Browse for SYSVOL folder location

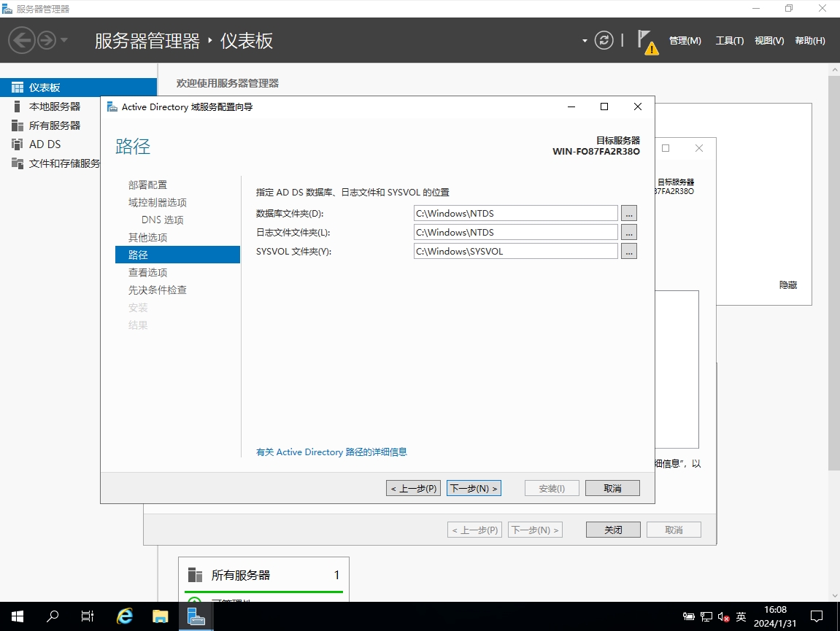pos(629,251)
